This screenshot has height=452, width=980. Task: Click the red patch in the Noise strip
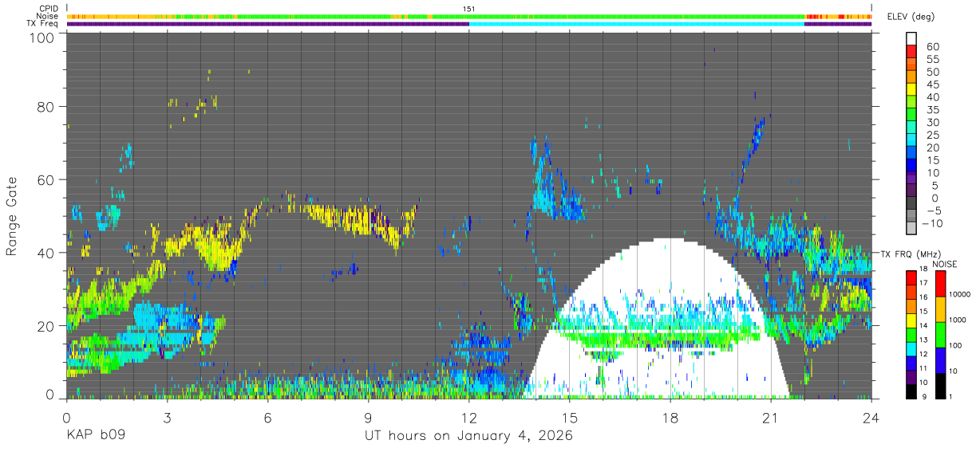tap(814, 16)
